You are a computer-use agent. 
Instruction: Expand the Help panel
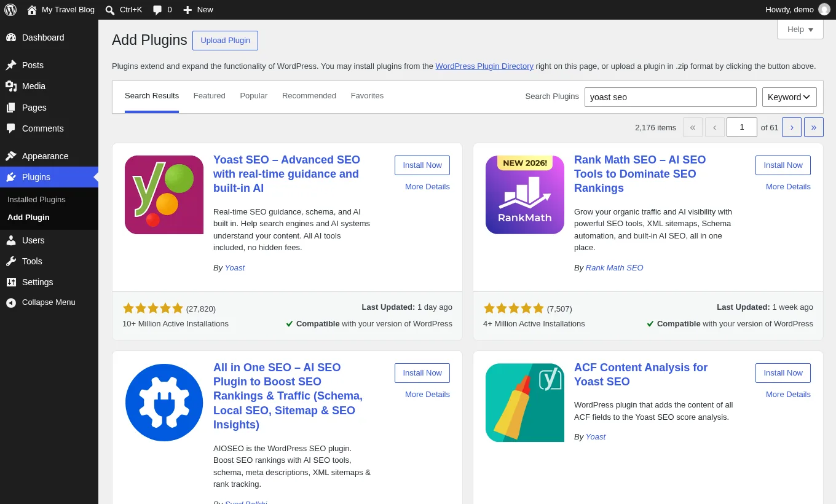[x=800, y=30]
